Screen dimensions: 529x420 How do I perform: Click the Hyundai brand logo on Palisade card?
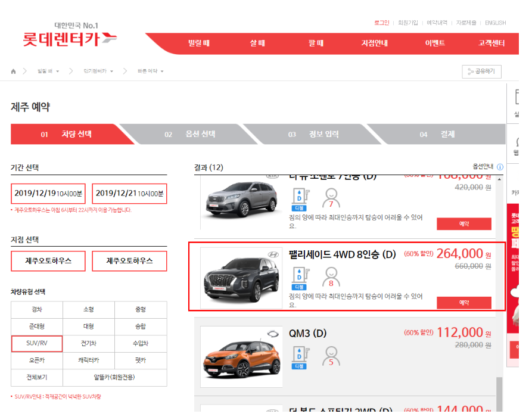click(273, 254)
